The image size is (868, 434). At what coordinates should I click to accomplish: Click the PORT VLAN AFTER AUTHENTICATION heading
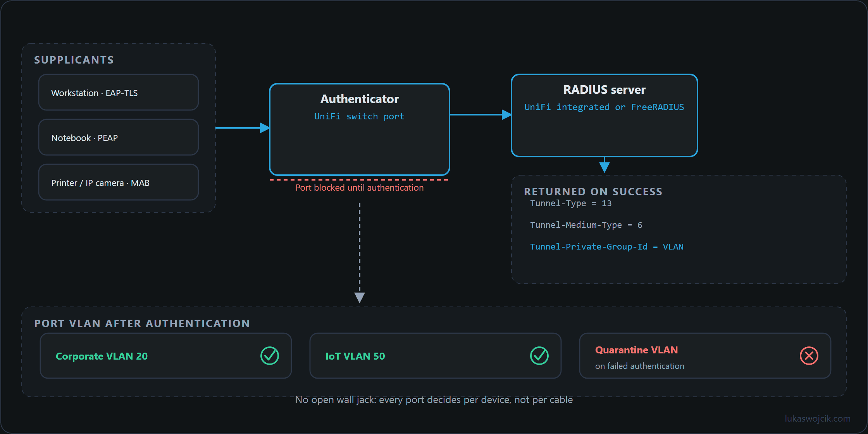coord(142,324)
